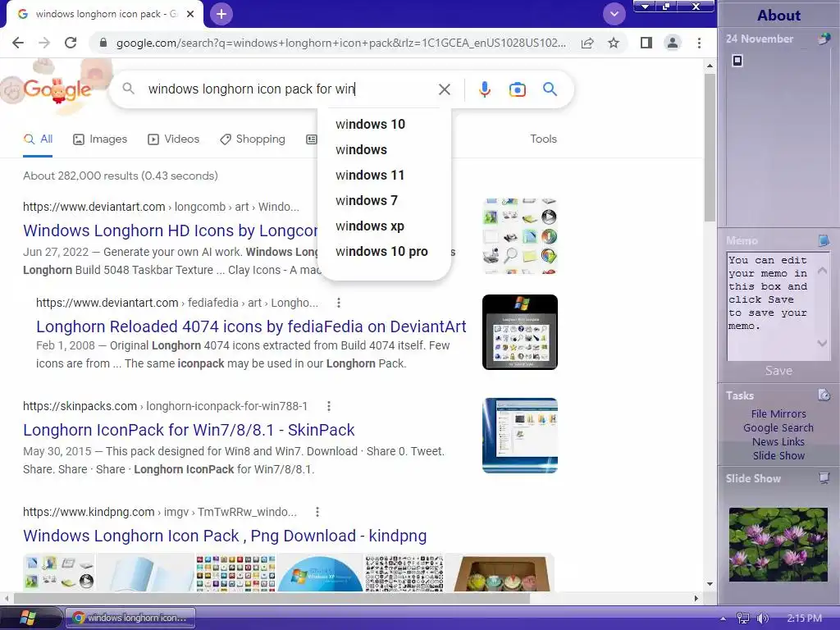Open the volume tray icon

762,619
